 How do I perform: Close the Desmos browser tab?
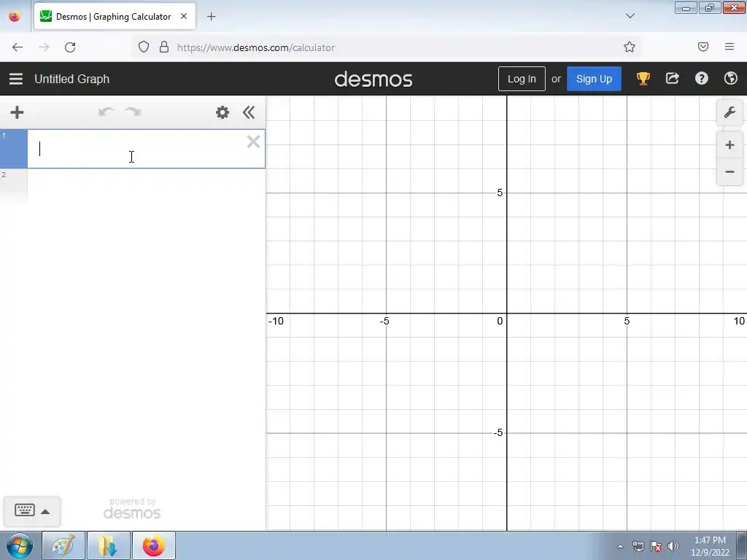click(x=184, y=16)
